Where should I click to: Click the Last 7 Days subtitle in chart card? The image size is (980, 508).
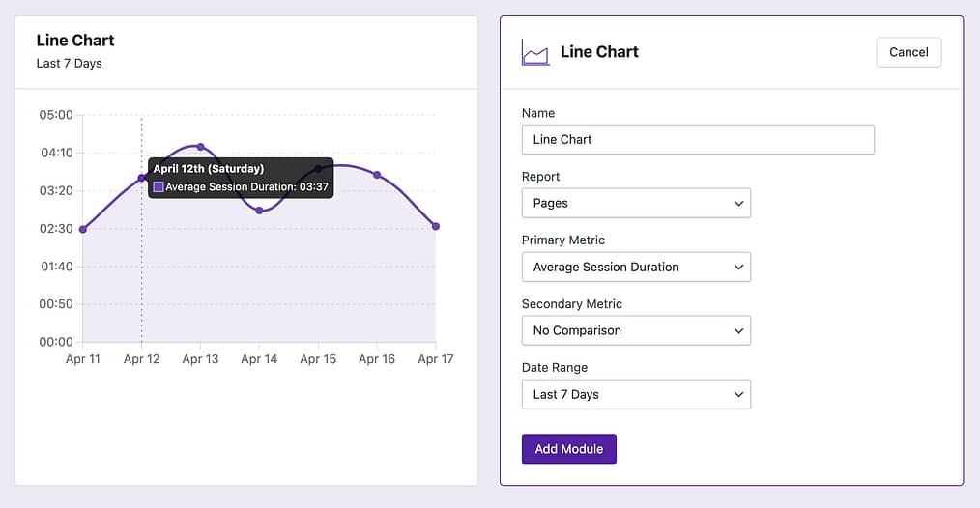pos(69,63)
